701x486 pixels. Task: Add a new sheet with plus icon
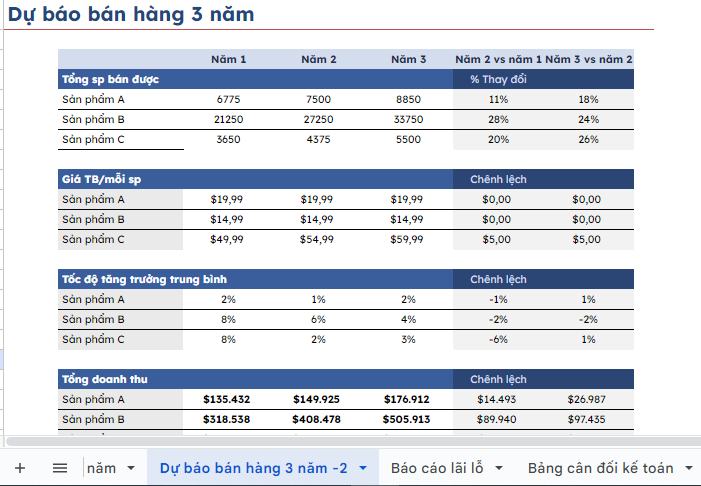coord(20,468)
